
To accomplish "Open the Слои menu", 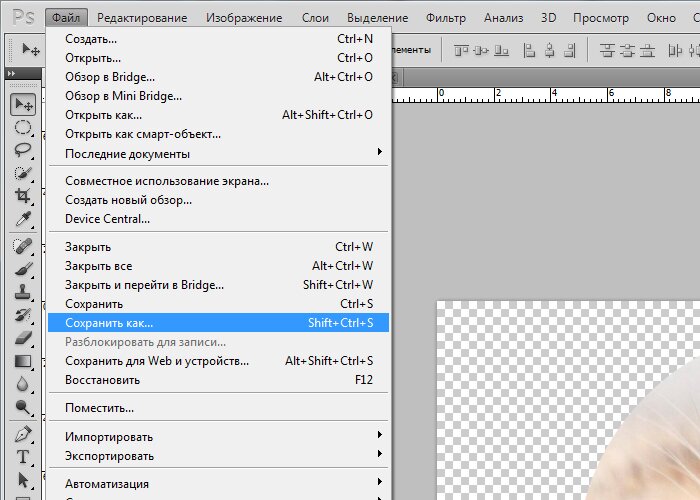I will [x=315, y=18].
